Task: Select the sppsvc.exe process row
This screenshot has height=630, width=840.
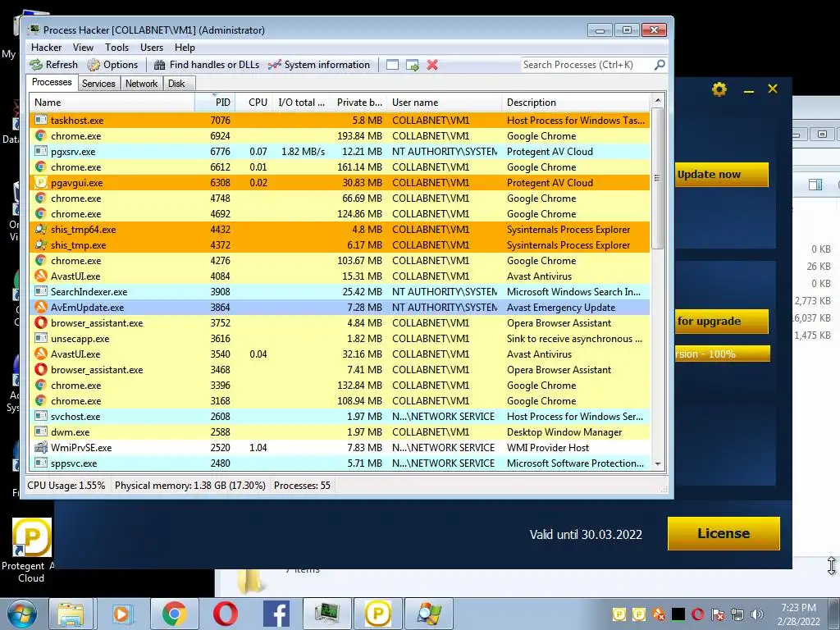Action: tap(340, 463)
